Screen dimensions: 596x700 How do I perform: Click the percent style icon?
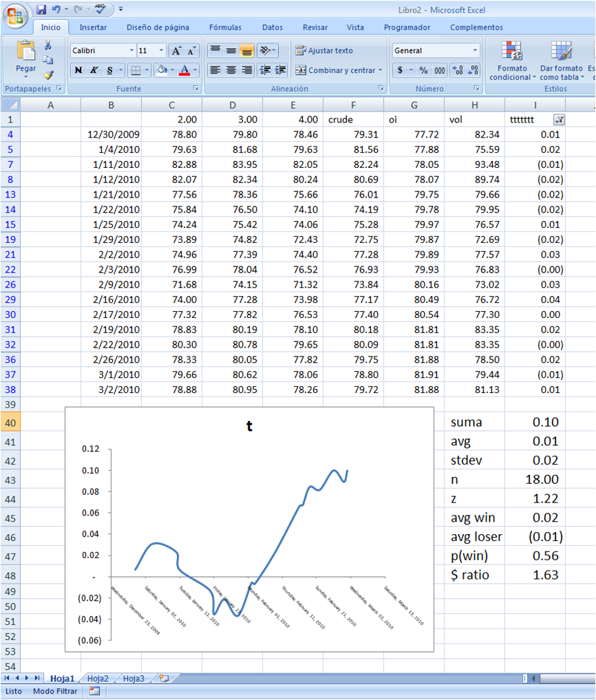(423, 70)
